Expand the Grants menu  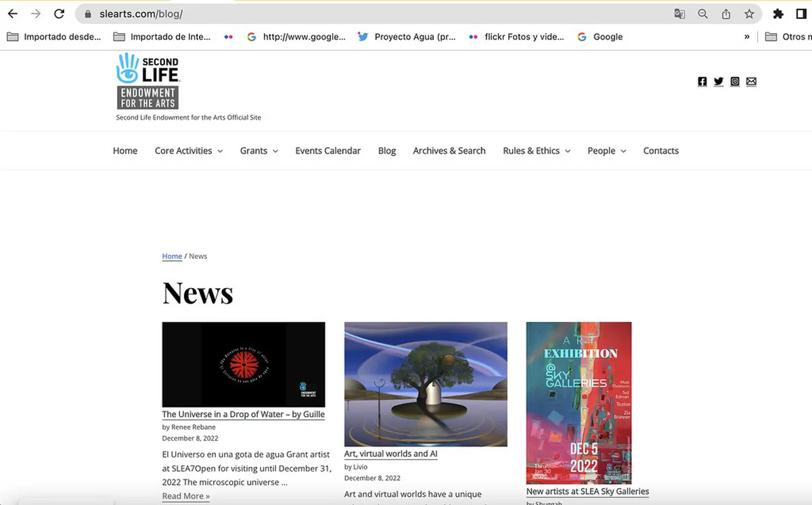258,151
